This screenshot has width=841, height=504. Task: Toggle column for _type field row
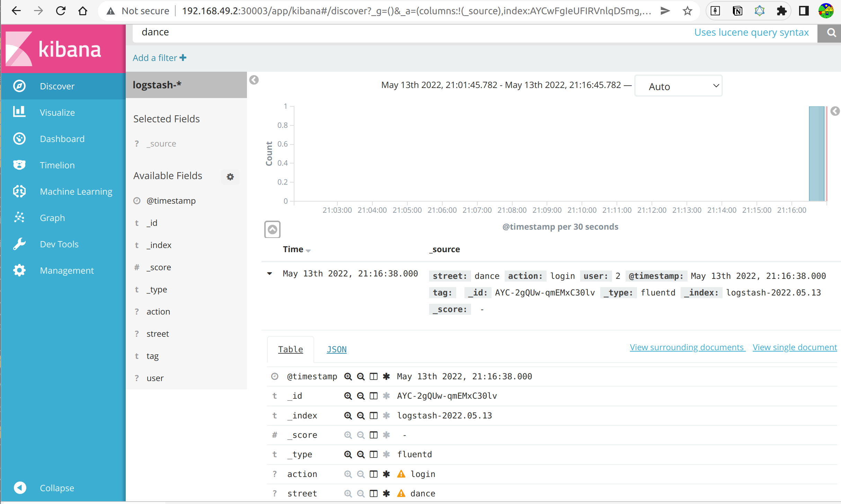coord(373,454)
